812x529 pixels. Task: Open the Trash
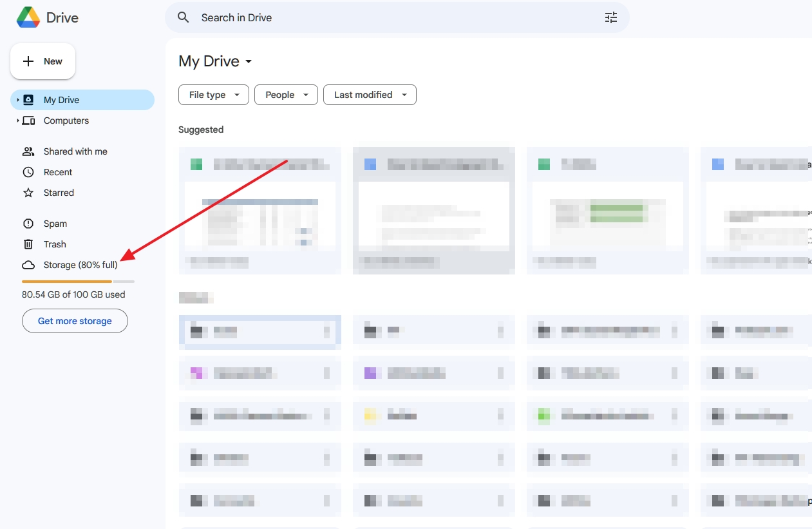[x=54, y=244]
